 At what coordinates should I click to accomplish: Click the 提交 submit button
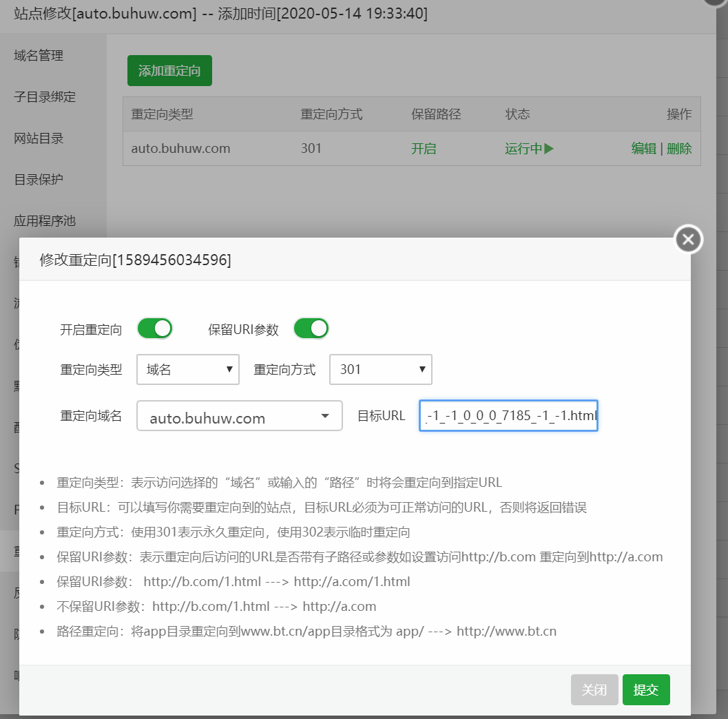646,690
